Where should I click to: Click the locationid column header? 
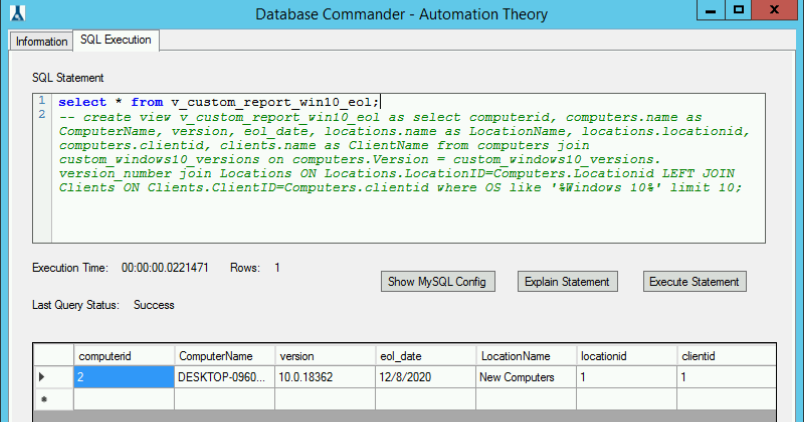point(625,355)
